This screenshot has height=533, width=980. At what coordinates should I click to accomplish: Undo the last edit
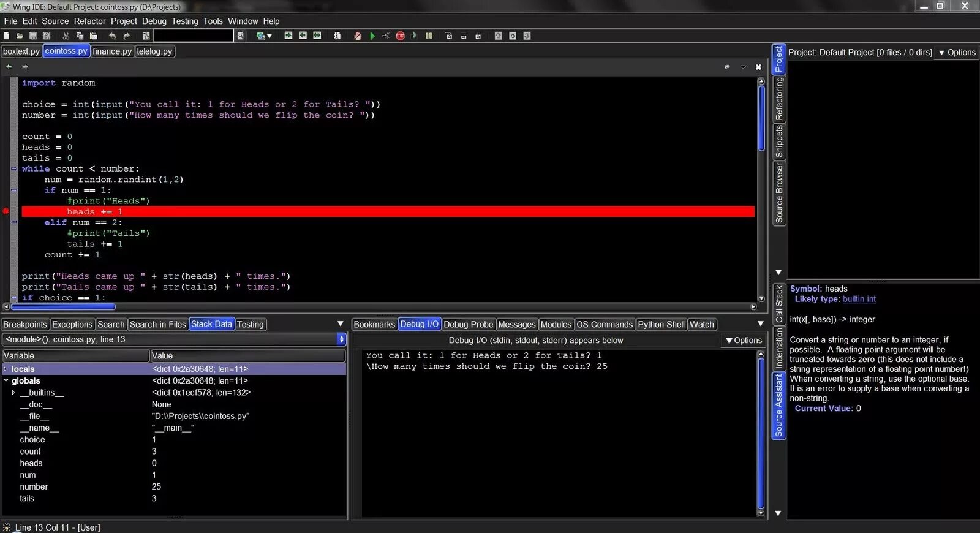point(112,36)
